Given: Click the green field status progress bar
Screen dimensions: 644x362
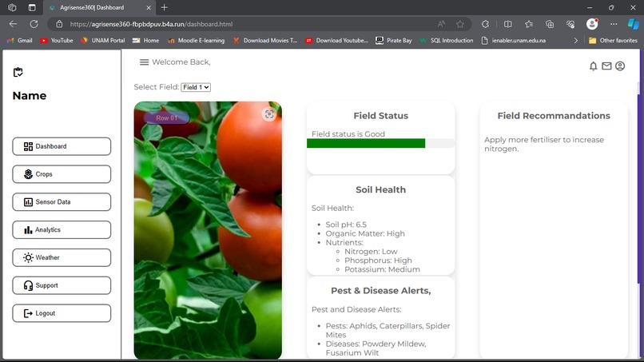Looking at the screenshot, I should [x=366, y=143].
